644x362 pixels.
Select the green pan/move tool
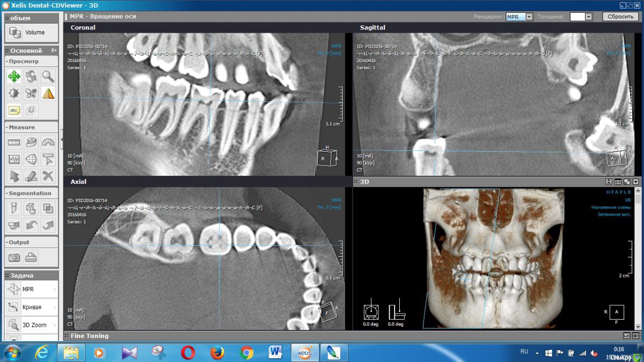(14, 77)
